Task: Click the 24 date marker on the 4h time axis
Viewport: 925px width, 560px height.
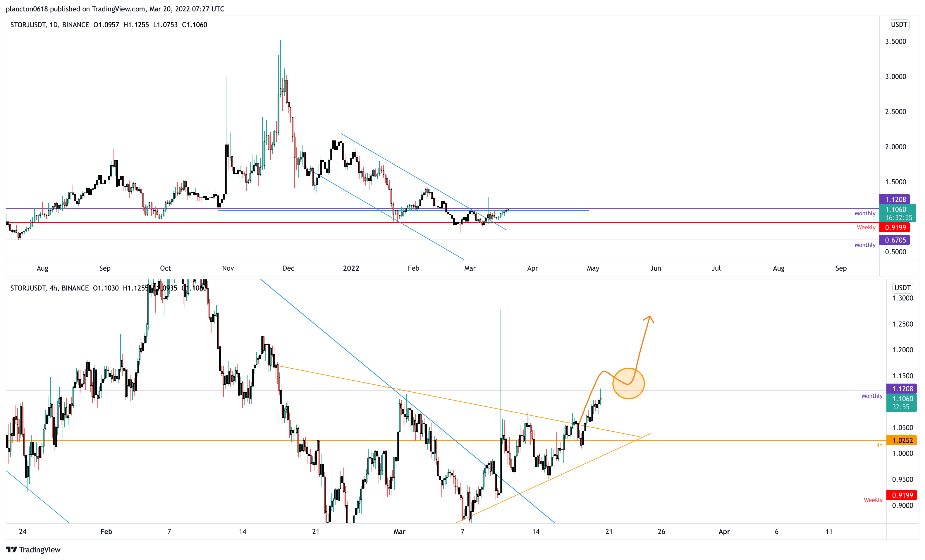Action: click(x=23, y=531)
